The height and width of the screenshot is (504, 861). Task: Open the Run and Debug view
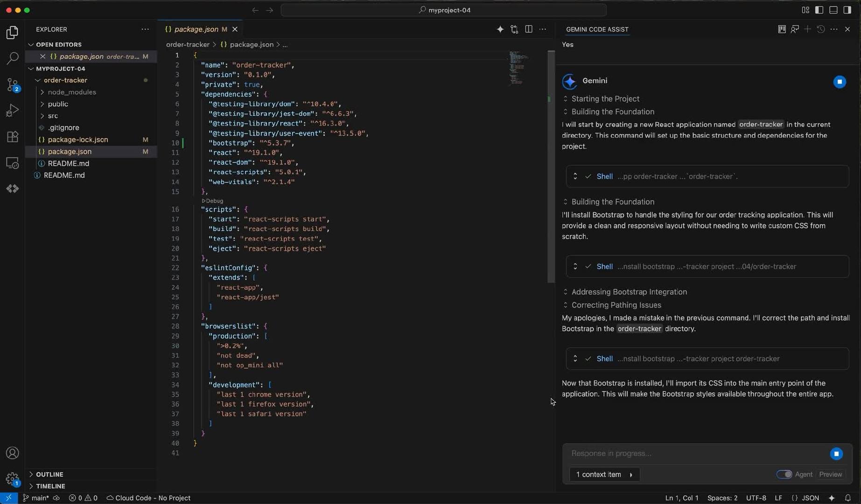point(13,111)
